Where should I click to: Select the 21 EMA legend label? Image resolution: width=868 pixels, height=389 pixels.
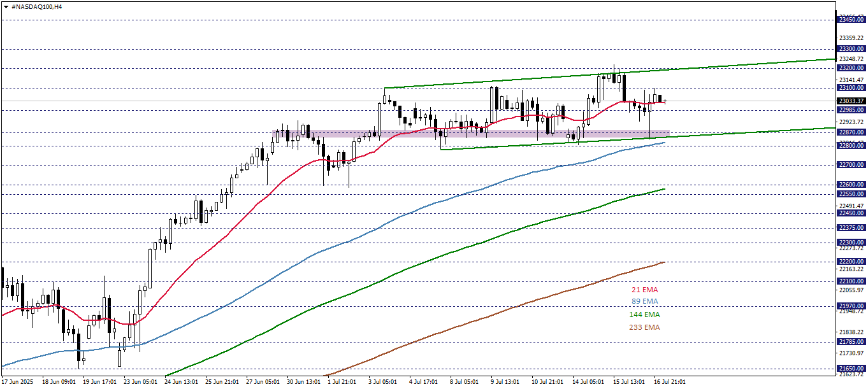(645, 290)
